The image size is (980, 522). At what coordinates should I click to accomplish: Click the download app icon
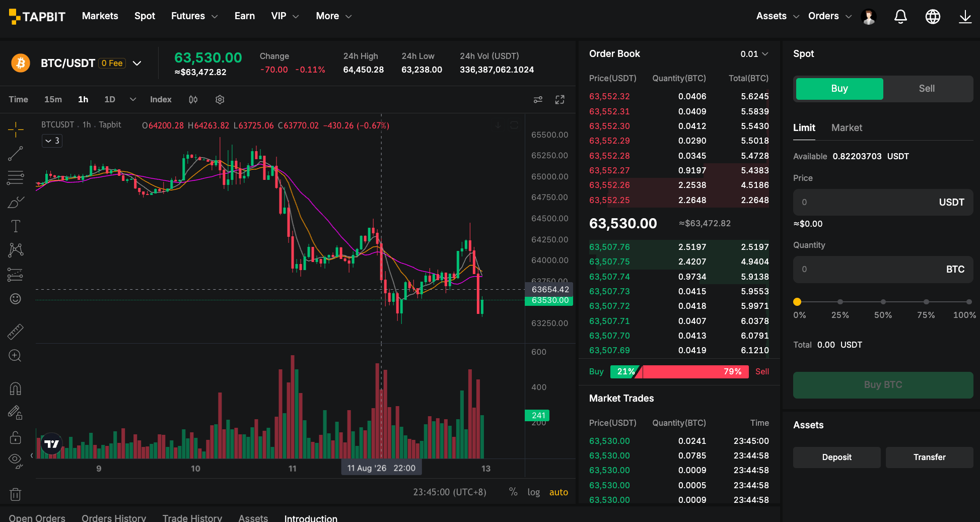tap(965, 17)
